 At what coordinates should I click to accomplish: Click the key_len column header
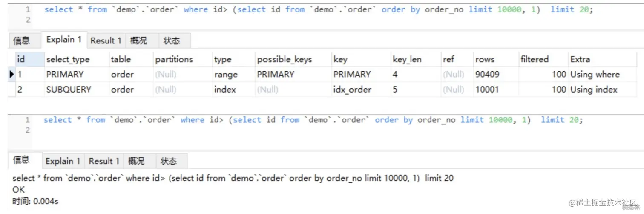click(x=416, y=59)
